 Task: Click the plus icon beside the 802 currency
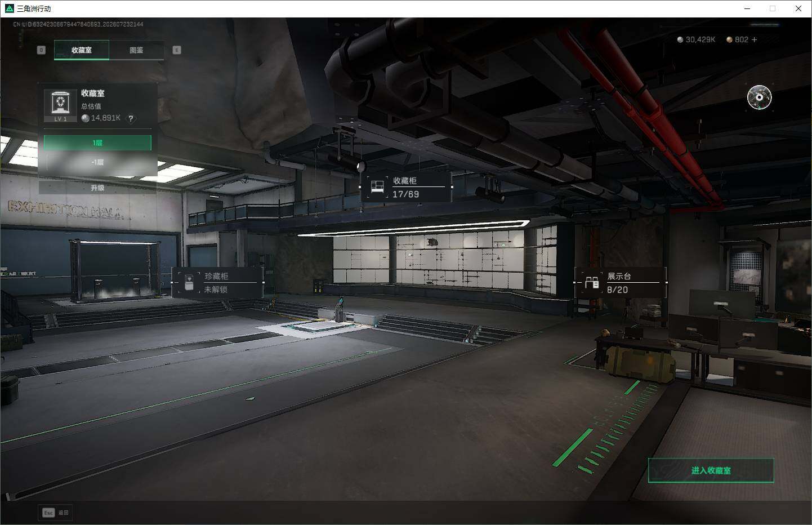coord(754,39)
